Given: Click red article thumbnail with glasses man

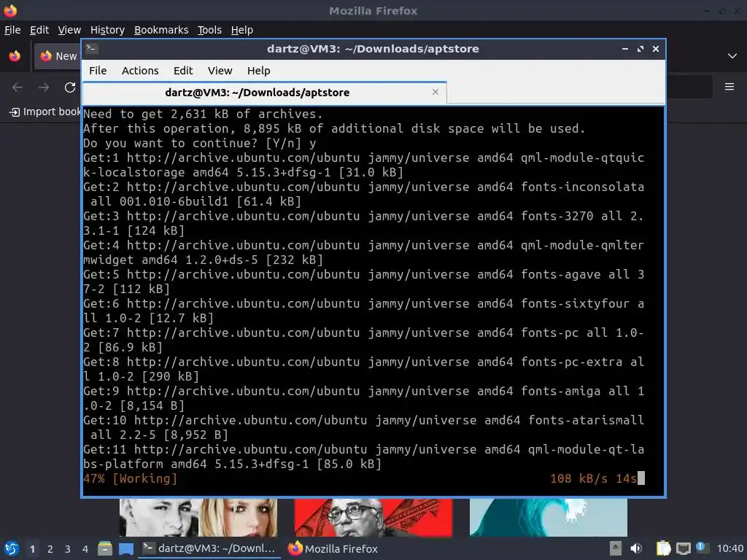Looking at the screenshot, I should click(x=373, y=518).
